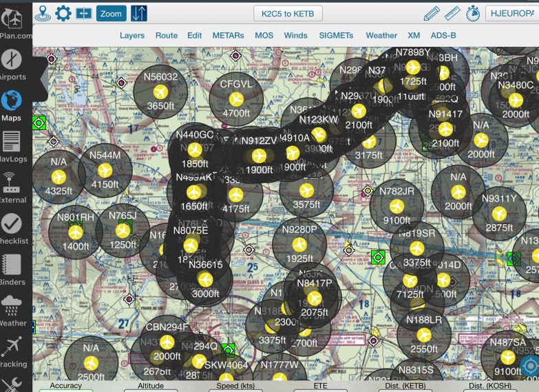This screenshot has width=539, height=392.
Task: Select the N782JR traffic at 9100ft
Action: 397,206
